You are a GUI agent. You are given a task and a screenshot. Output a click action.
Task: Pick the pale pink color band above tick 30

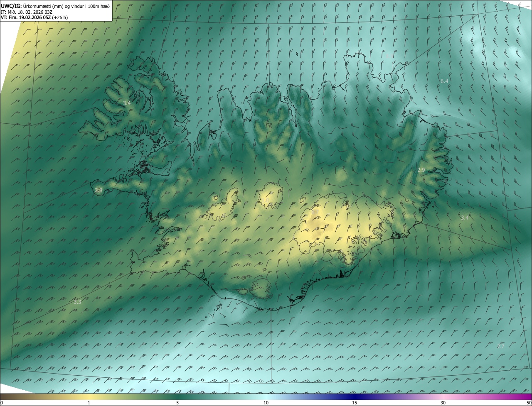coord(443,396)
